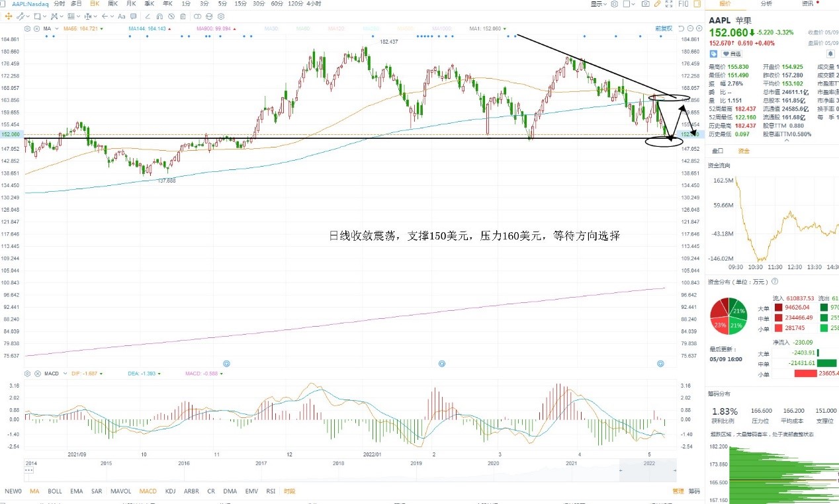This screenshot has width=839, height=504.
Task: Close the MACD indicator panel
Action: 36,374
